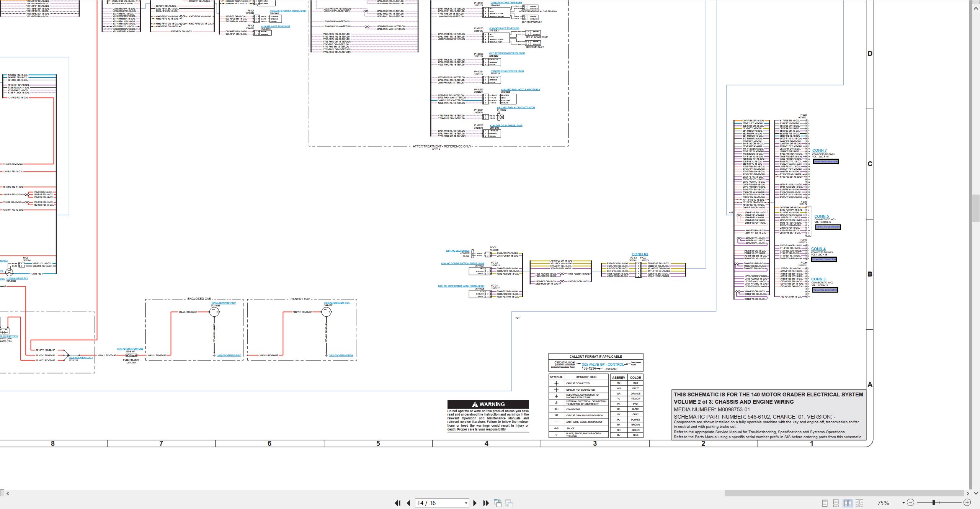Open the CONN 7 link

[820, 151]
